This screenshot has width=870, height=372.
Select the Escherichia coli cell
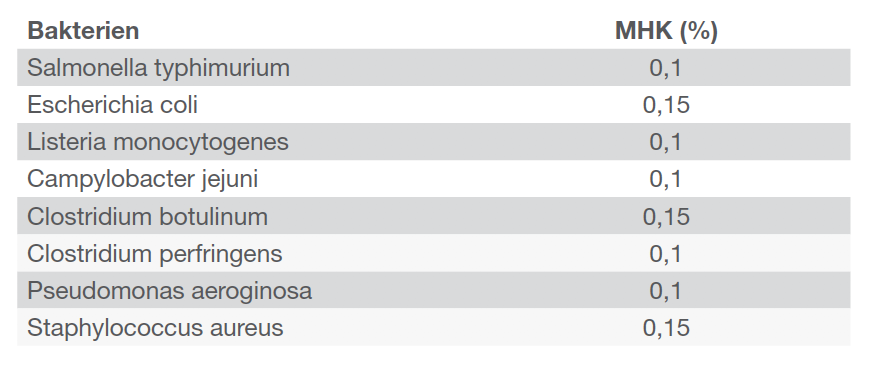click(112, 104)
